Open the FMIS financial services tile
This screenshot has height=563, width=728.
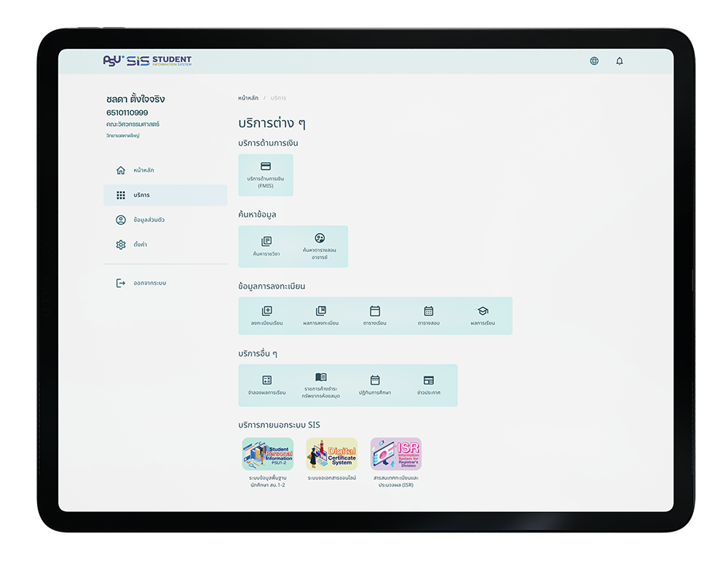(265, 175)
